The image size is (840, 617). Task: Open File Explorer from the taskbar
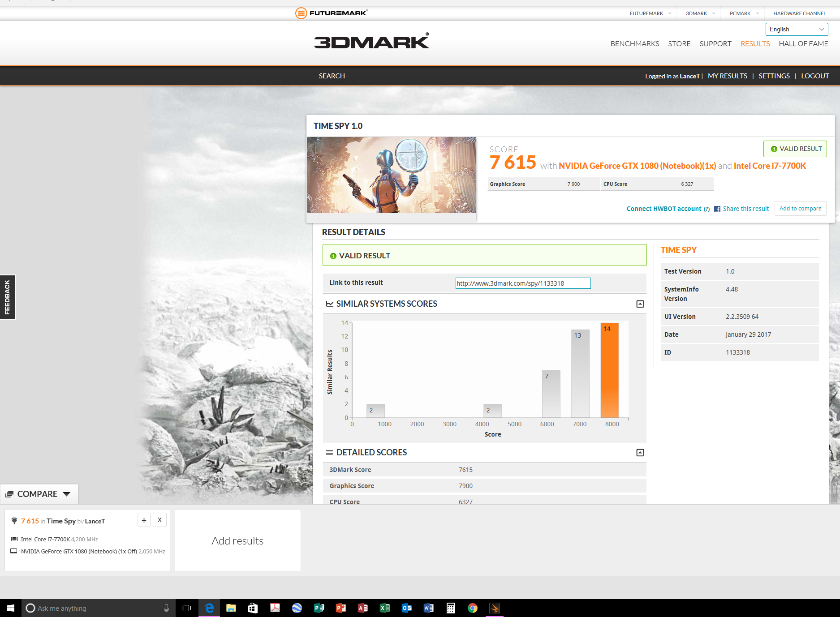tap(231, 608)
